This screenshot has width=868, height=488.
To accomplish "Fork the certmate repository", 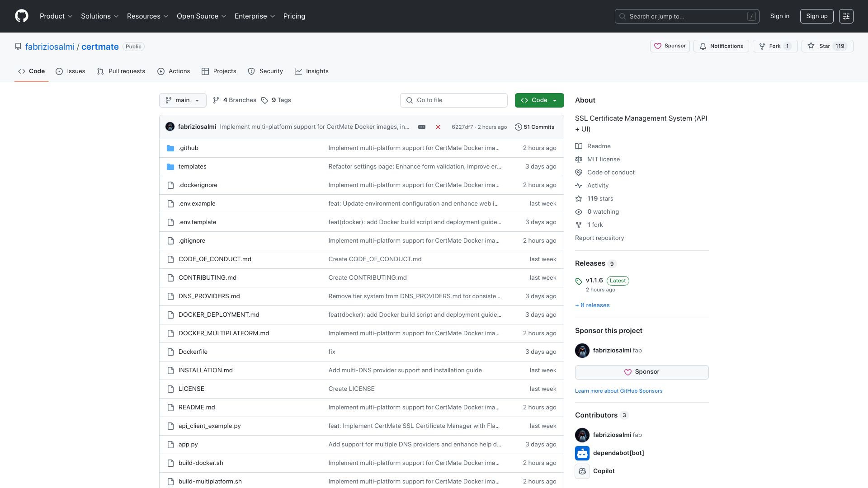I will (x=775, y=46).
